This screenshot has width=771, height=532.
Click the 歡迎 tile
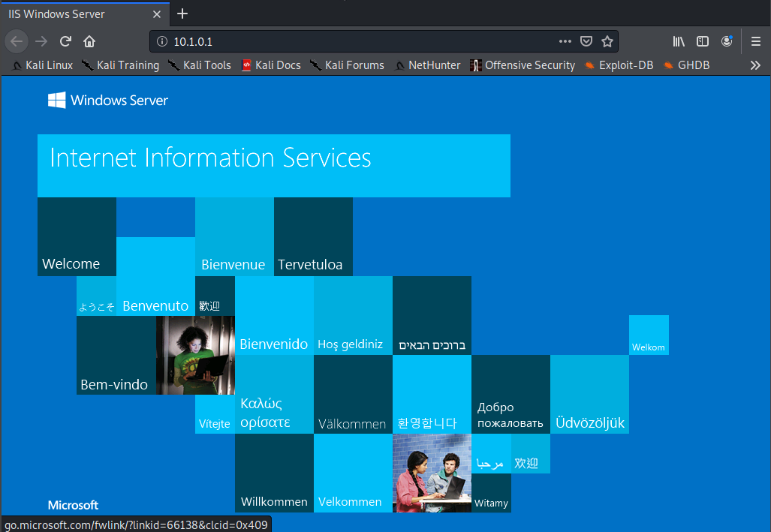click(x=215, y=296)
